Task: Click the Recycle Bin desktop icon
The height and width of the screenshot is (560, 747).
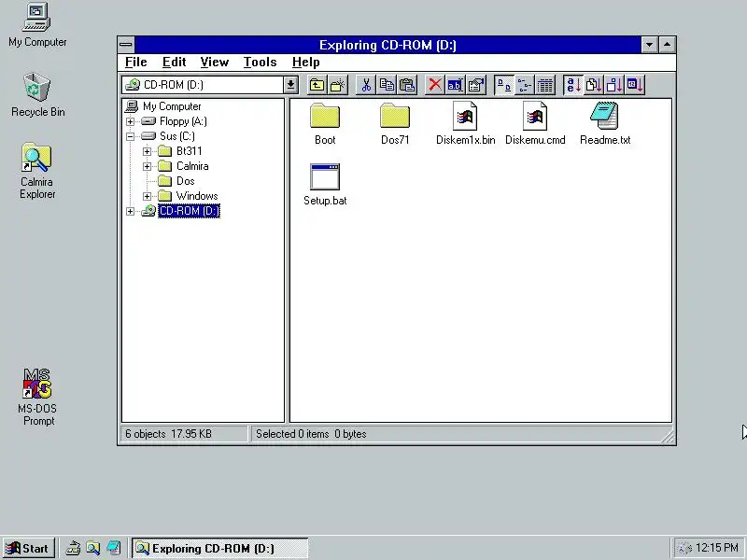Action: click(x=37, y=95)
